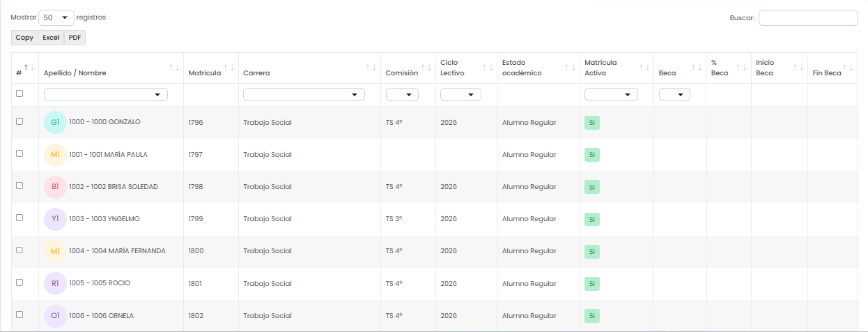This screenshot has height=332, width=868.
Task: Open the Mostrar registros count dropdown
Action: (x=56, y=17)
